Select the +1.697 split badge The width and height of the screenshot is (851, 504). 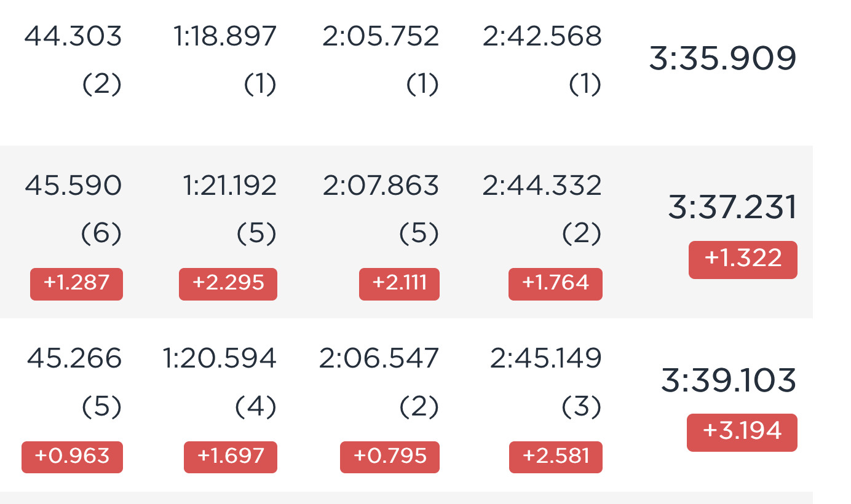(x=231, y=457)
